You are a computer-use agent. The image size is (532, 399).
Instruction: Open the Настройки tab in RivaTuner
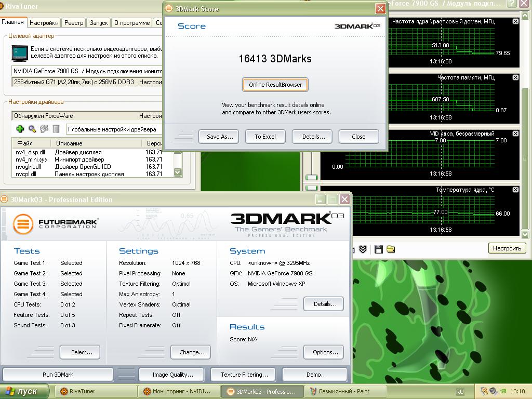point(44,23)
